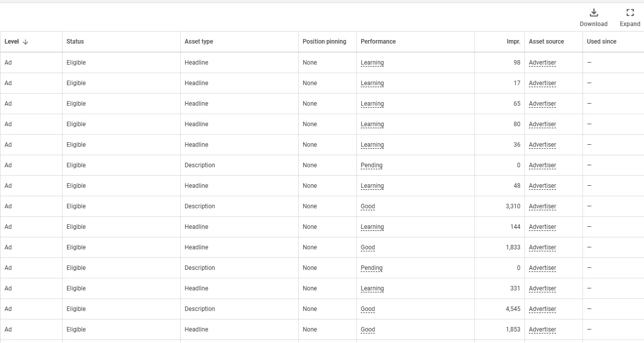Click Advertiser source in the 4,545 impressions row
644x343 pixels.
pyautogui.click(x=542, y=309)
